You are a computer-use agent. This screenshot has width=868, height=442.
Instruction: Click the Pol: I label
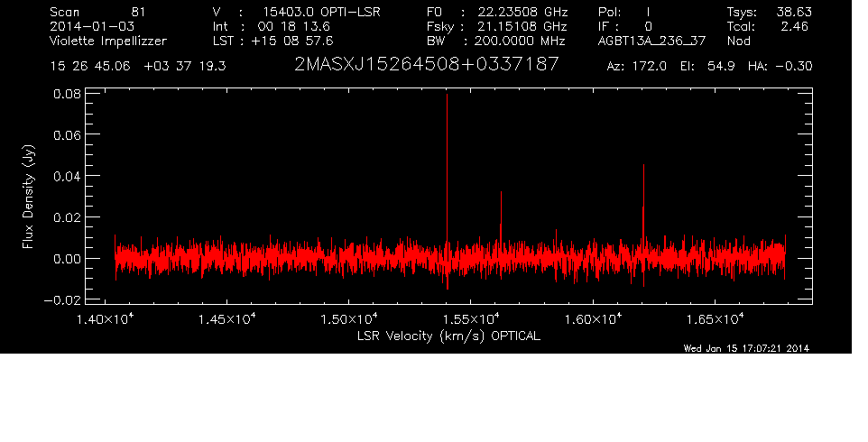click(624, 12)
